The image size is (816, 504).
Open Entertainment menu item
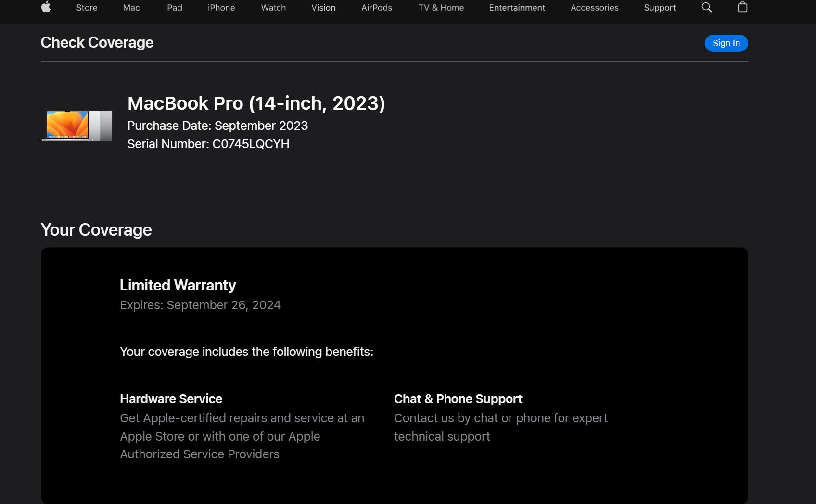click(x=517, y=8)
